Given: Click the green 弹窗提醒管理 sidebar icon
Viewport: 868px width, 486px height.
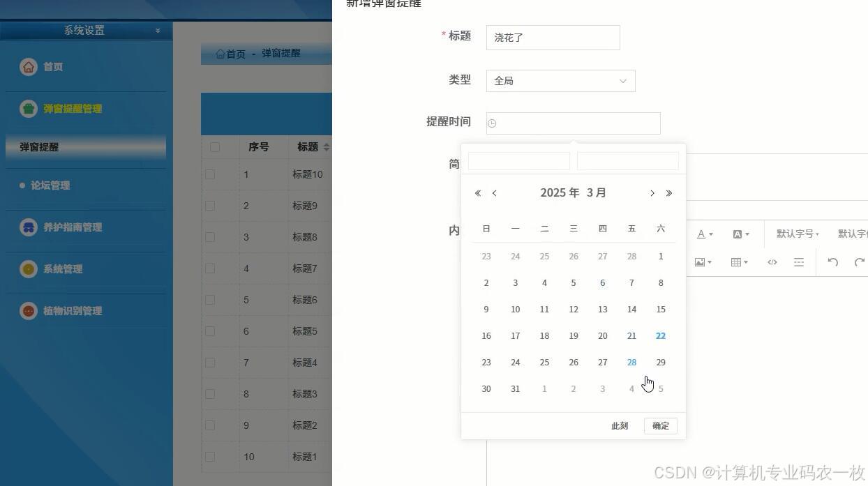Looking at the screenshot, I should 28,109.
